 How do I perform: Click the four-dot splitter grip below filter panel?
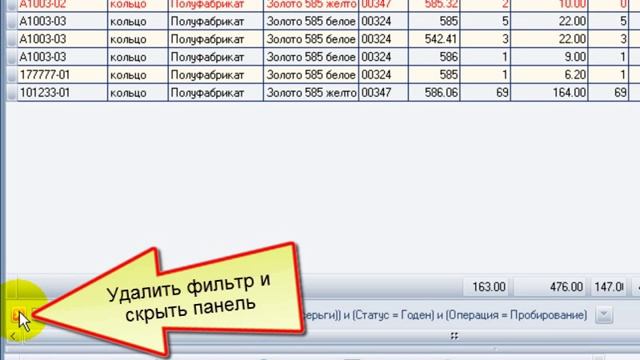[x=454, y=336]
